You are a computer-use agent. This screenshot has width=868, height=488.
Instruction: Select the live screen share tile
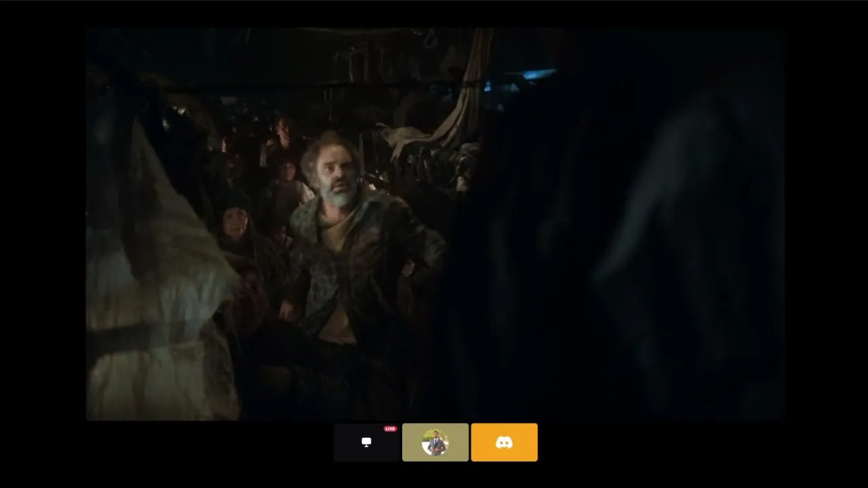click(x=366, y=443)
